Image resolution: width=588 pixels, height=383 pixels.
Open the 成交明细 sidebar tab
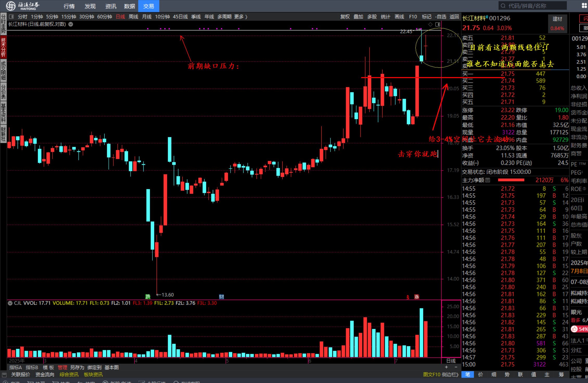3,71
